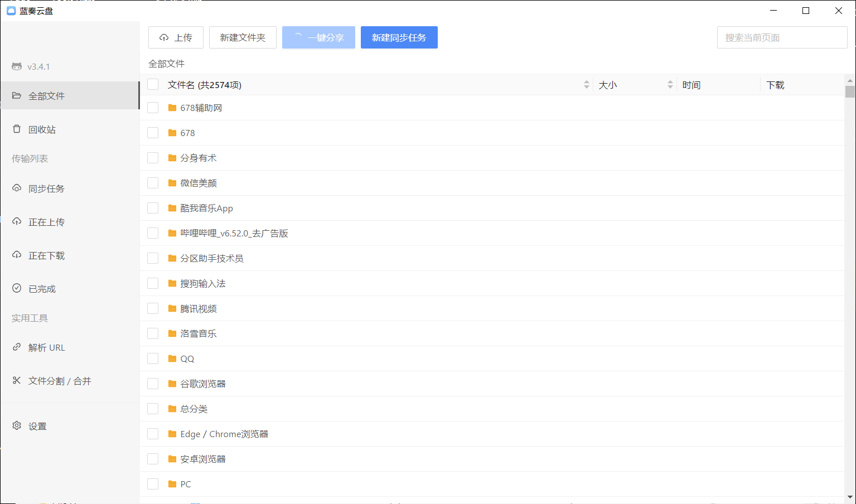
Task: Click the cloud upload icon on 上传 button
Action: [165, 37]
